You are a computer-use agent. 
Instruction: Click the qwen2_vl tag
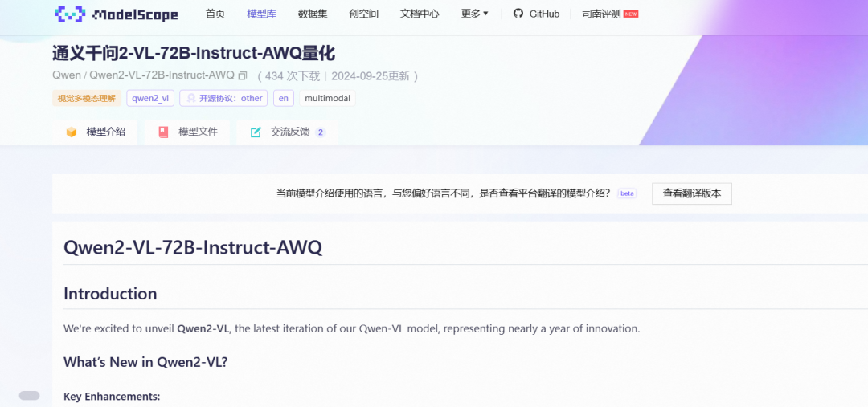click(x=150, y=99)
